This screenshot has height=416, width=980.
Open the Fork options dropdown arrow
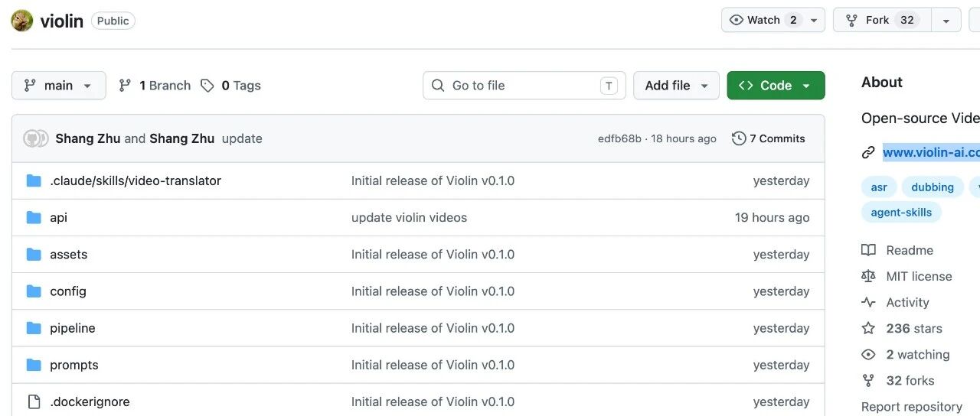tap(946, 21)
